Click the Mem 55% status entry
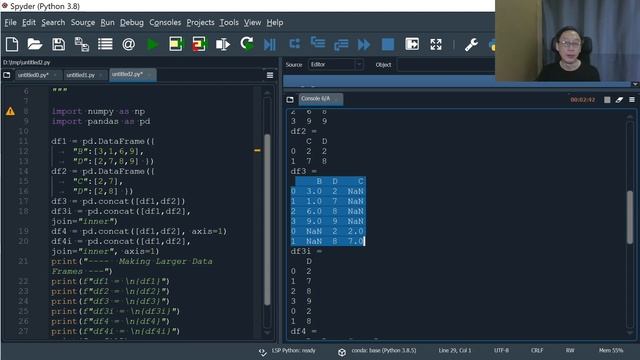Image resolution: width=640 pixels, height=360 pixels. [x=611, y=351]
